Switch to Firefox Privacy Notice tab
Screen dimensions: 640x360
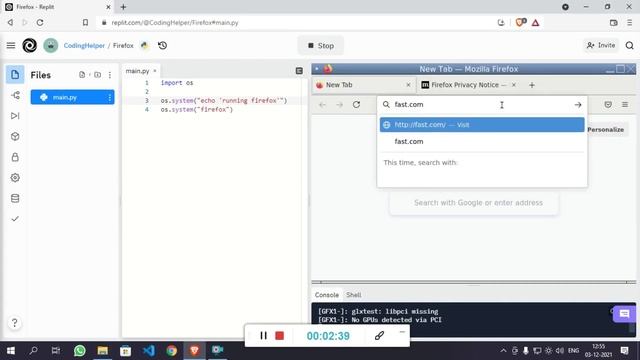(x=469, y=85)
